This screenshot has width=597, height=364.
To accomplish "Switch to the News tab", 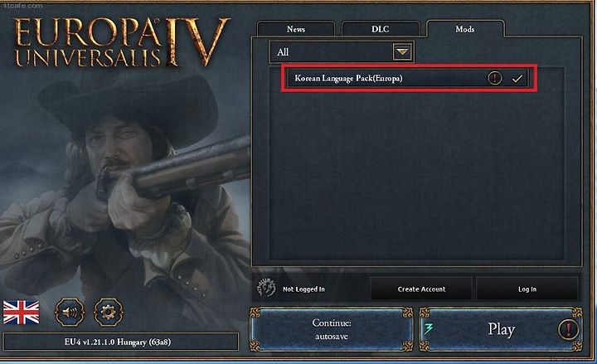I will (x=296, y=29).
